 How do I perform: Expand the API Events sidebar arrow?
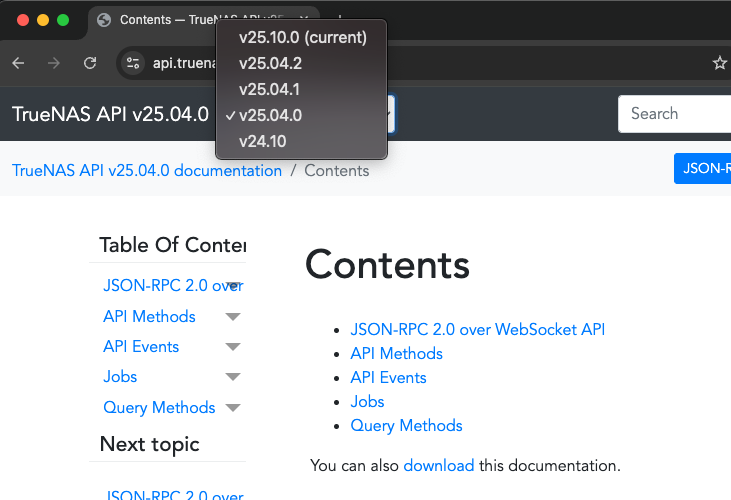tap(233, 347)
